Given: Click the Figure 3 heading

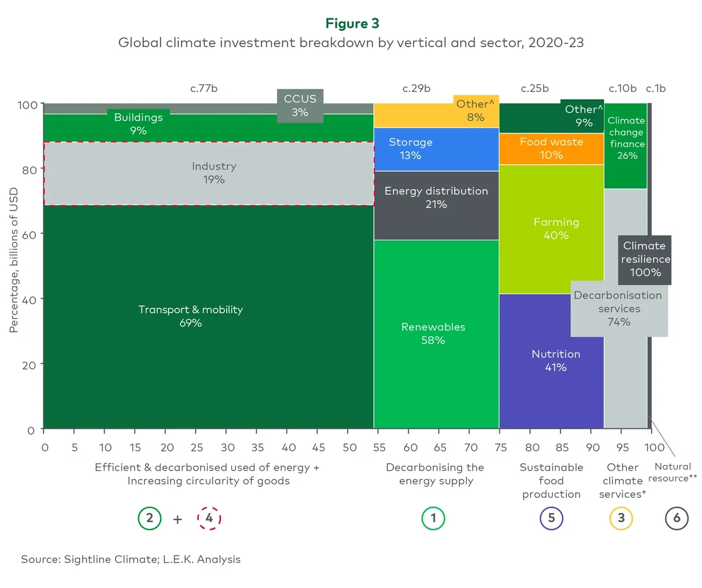Looking at the screenshot, I should (352, 23).
